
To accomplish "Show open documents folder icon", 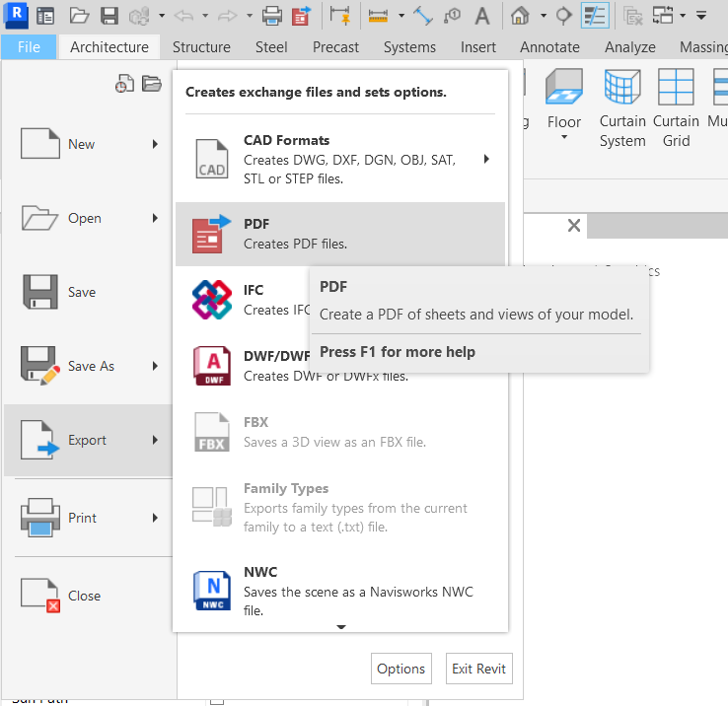I will [x=151, y=84].
